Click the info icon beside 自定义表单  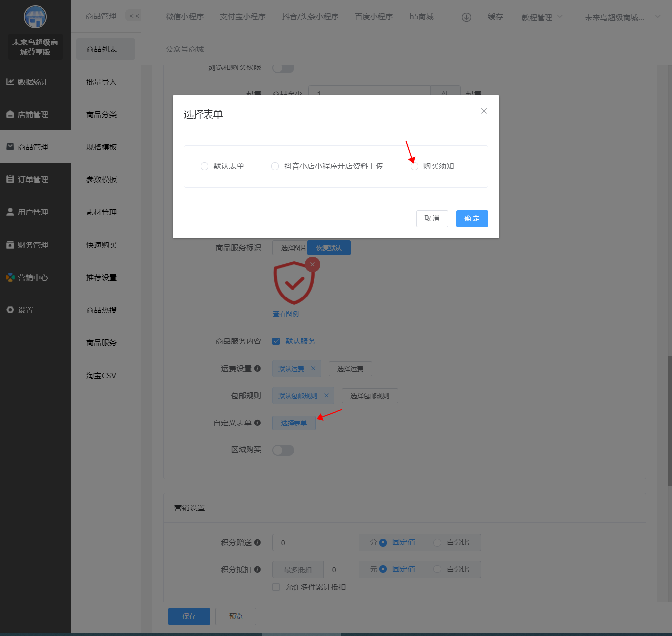pos(257,423)
